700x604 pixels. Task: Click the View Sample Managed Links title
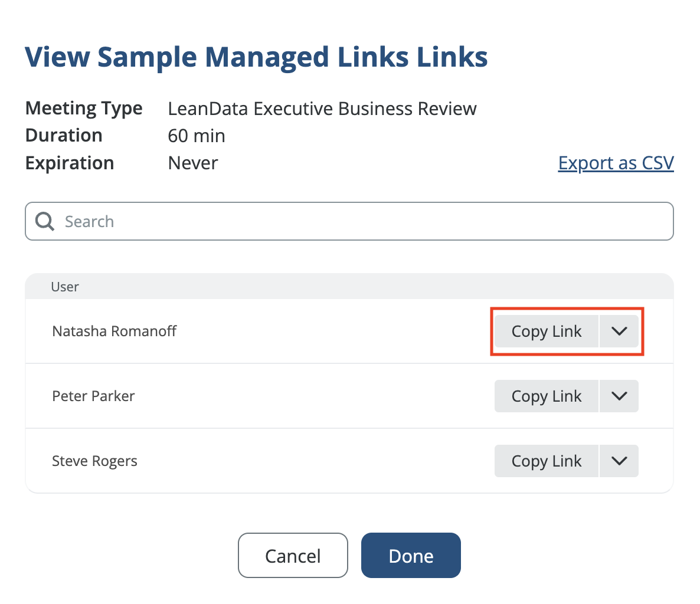pos(256,57)
